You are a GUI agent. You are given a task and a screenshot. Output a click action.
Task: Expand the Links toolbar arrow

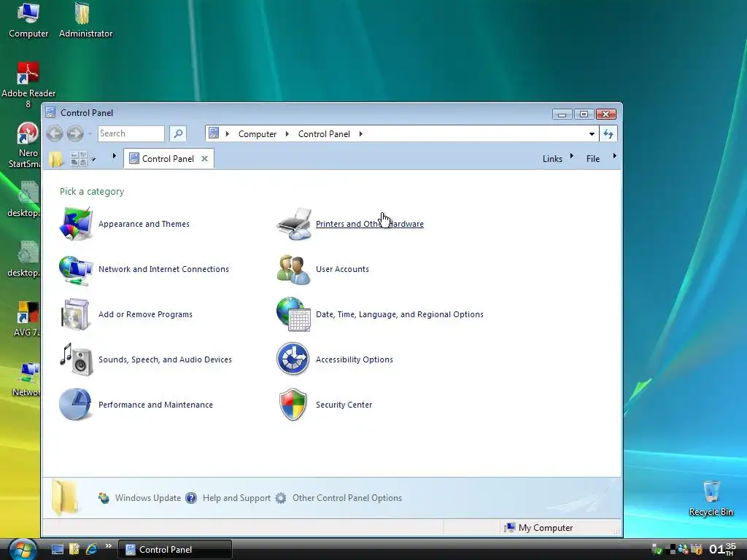point(572,156)
